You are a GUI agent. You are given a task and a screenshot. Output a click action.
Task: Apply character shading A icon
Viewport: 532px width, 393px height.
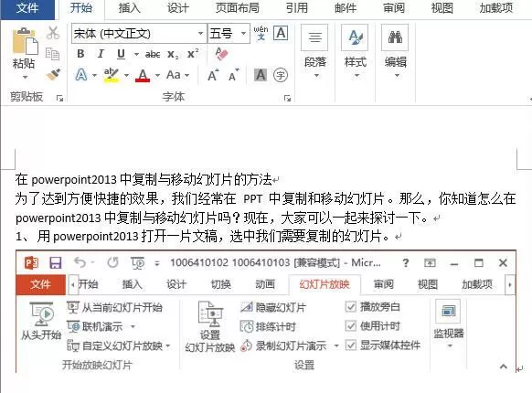(x=261, y=75)
